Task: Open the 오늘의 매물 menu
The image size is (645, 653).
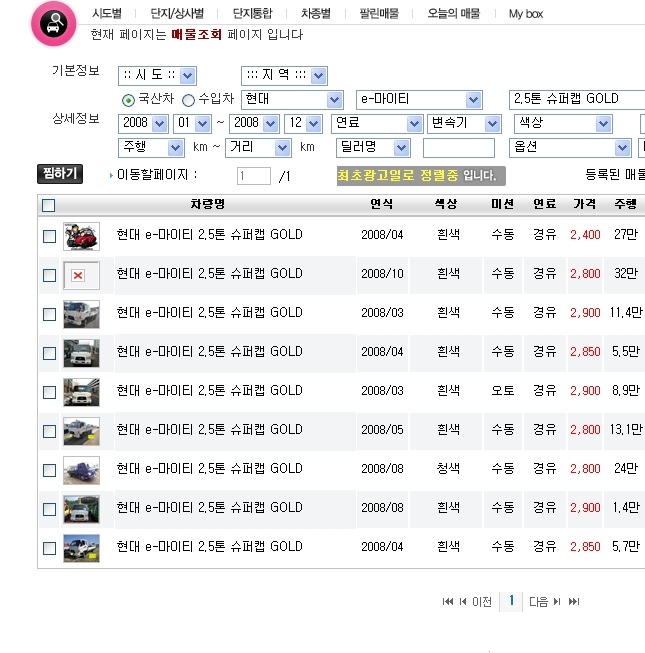Action: pos(453,14)
